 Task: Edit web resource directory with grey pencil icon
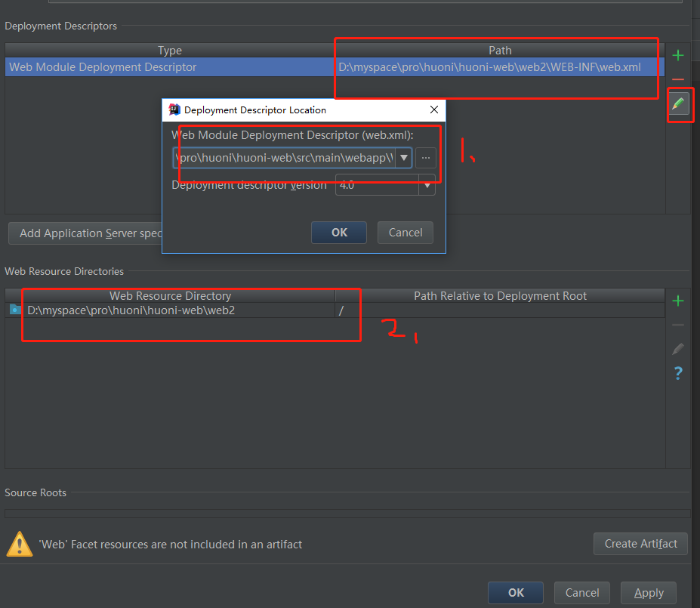tap(677, 349)
